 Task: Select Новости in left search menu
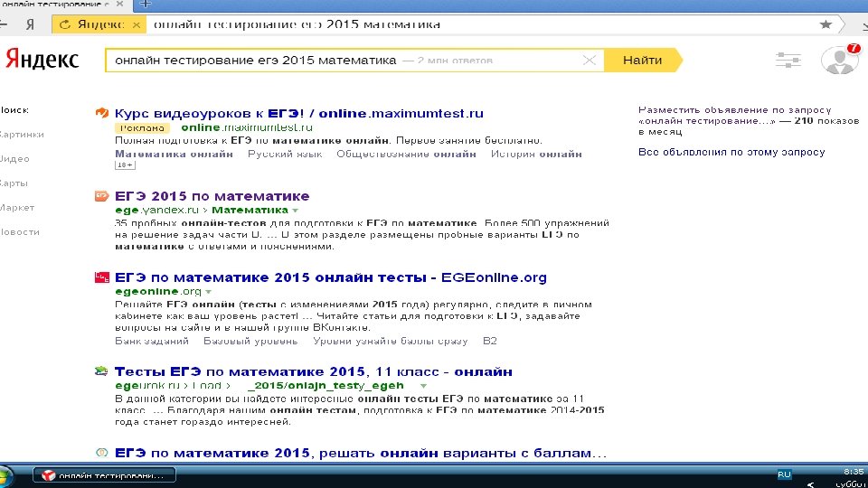pos(20,232)
